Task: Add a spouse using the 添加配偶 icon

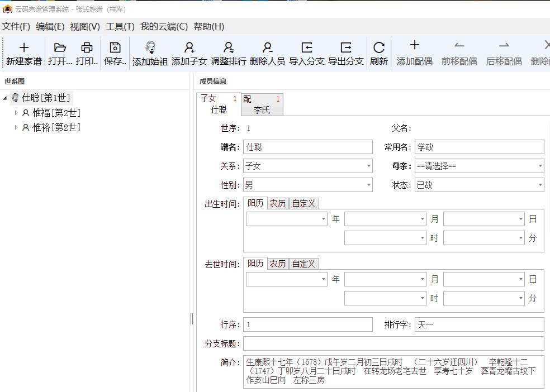Action: pos(415,53)
